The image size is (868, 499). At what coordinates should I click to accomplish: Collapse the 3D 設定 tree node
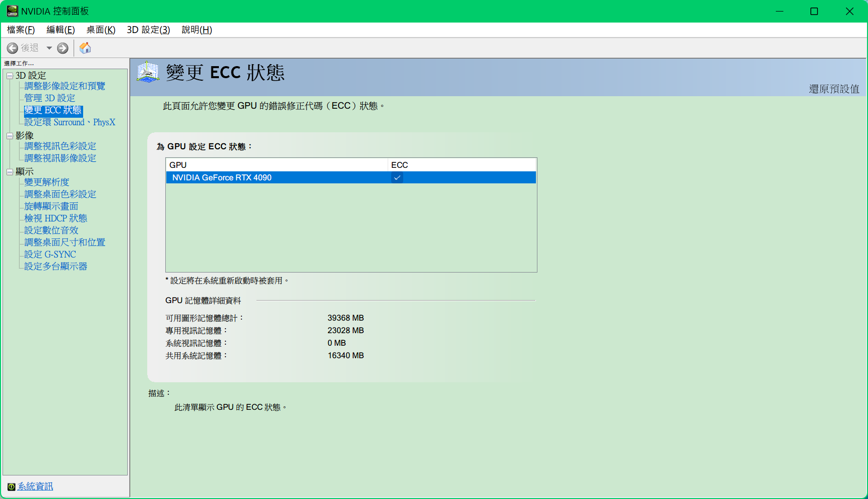(x=10, y=76)
